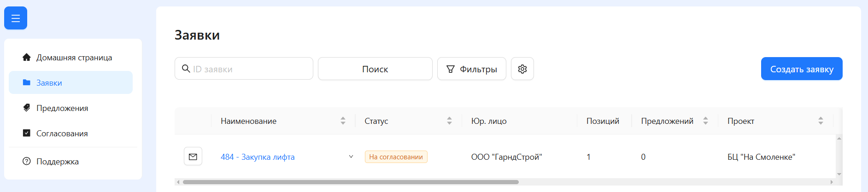Click the checkmark icon next to Согласования
Screen dimensions: 868x192
27,133
